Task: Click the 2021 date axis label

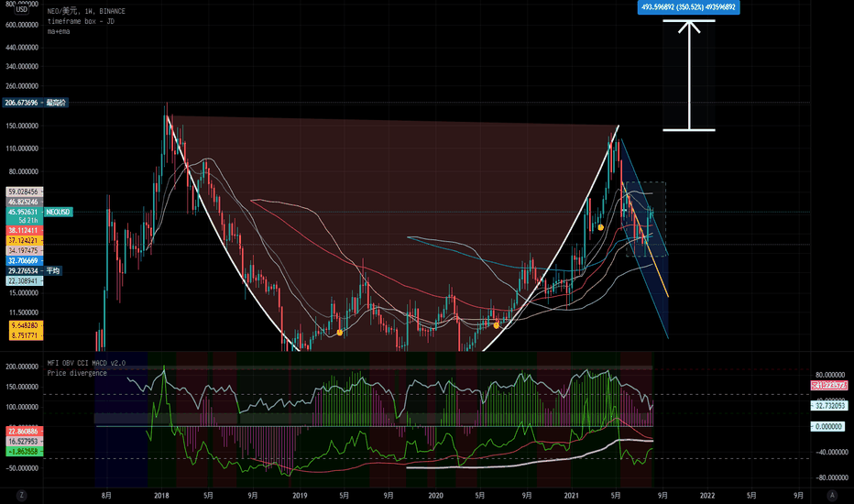Action: [x=572, y=495]
